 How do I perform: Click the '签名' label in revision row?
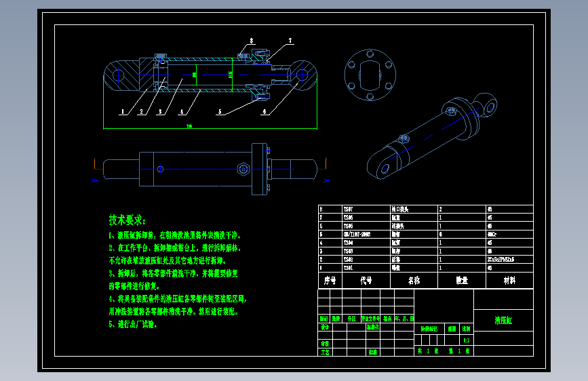pyautogui.click(x=387, y=319)
